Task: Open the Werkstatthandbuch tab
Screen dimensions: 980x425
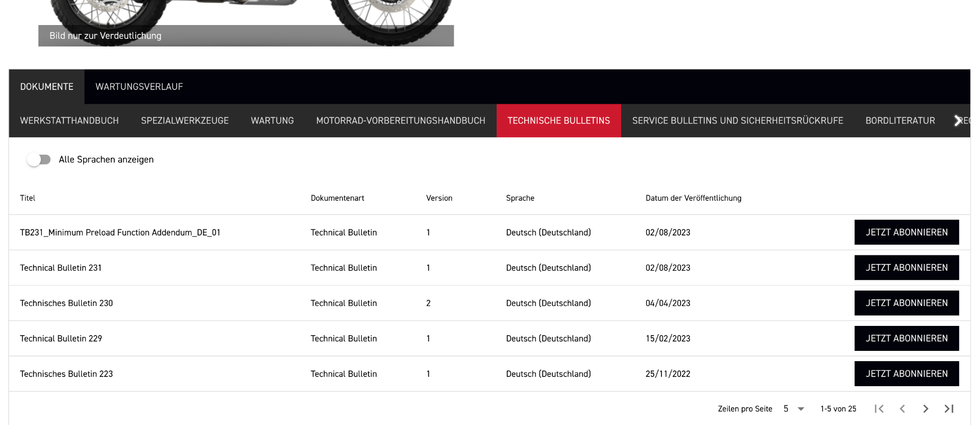Action: 69,121
